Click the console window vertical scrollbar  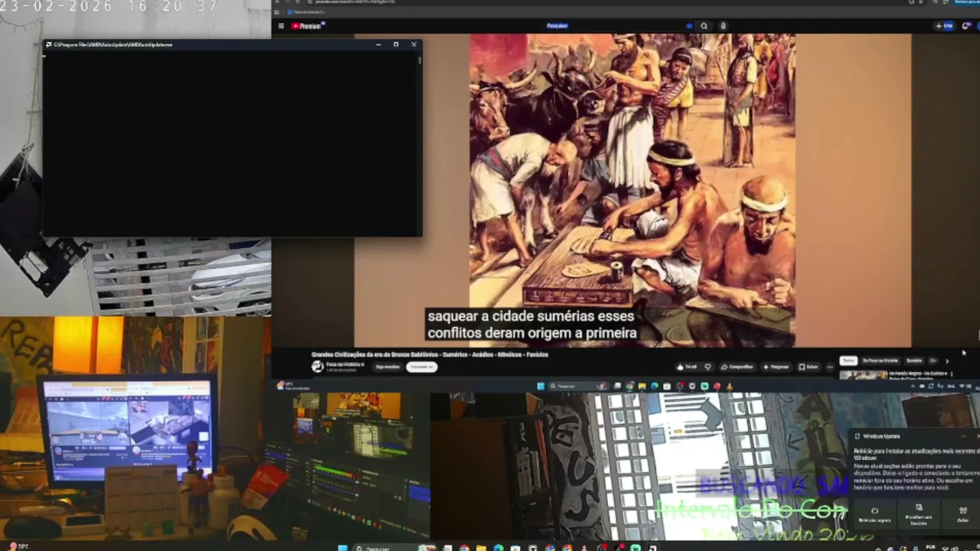point(420,143)
